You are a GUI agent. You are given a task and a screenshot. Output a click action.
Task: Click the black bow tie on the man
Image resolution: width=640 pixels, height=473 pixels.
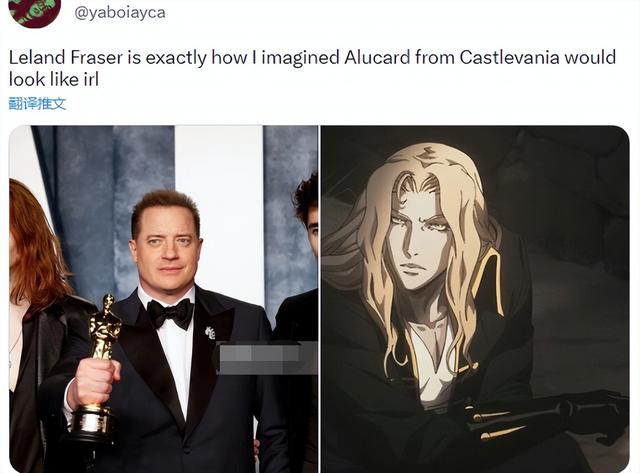tap(170, 312)
